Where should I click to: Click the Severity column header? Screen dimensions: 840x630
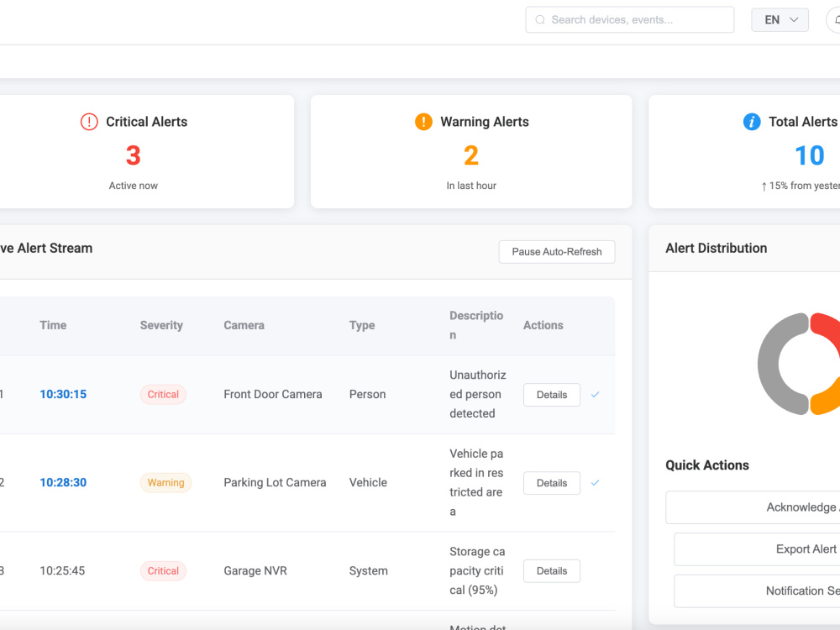click(161, 325)
